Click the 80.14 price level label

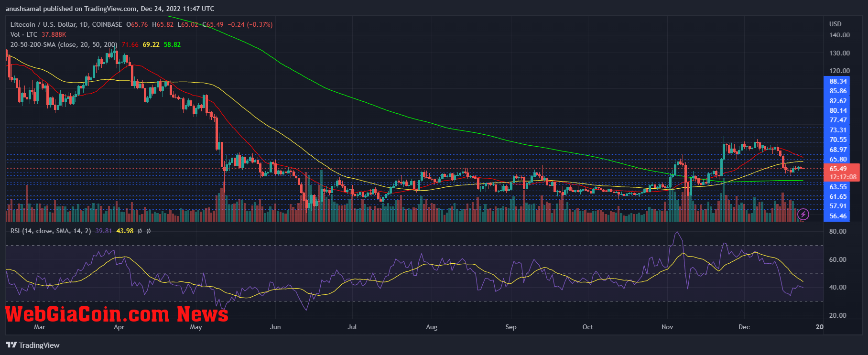(838, 110)
